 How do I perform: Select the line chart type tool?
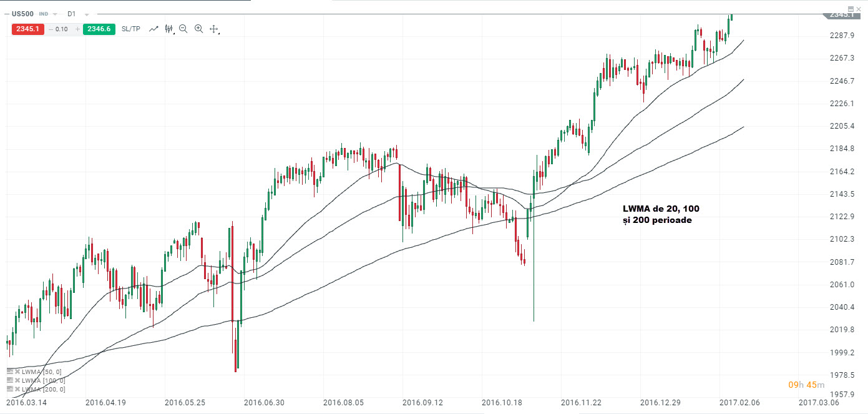click(x=154, y=29)
